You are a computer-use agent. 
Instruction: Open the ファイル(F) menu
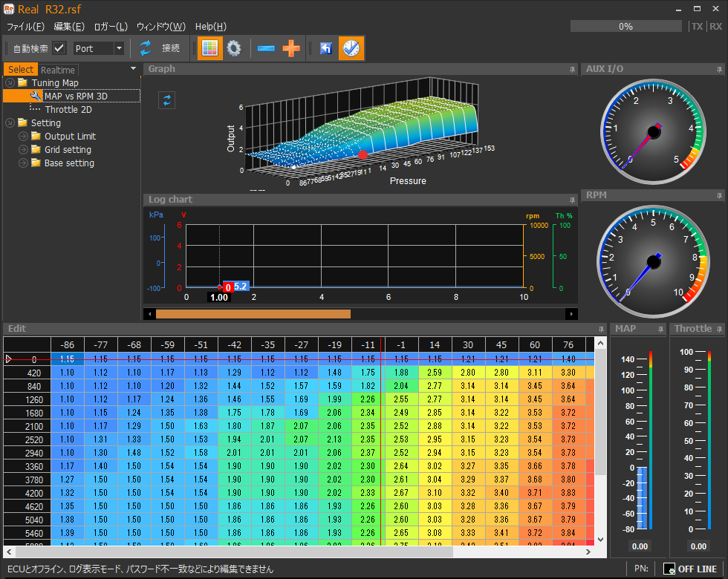pyautogui.click(x=25, y=27)
